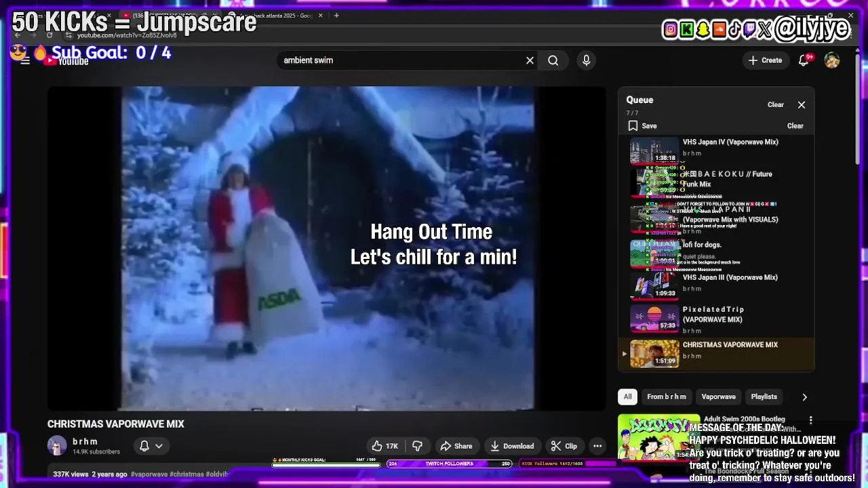The height and width of the screenshot is (488, 868).
Task: Open the account avatar menu
Action: point(832,60)
